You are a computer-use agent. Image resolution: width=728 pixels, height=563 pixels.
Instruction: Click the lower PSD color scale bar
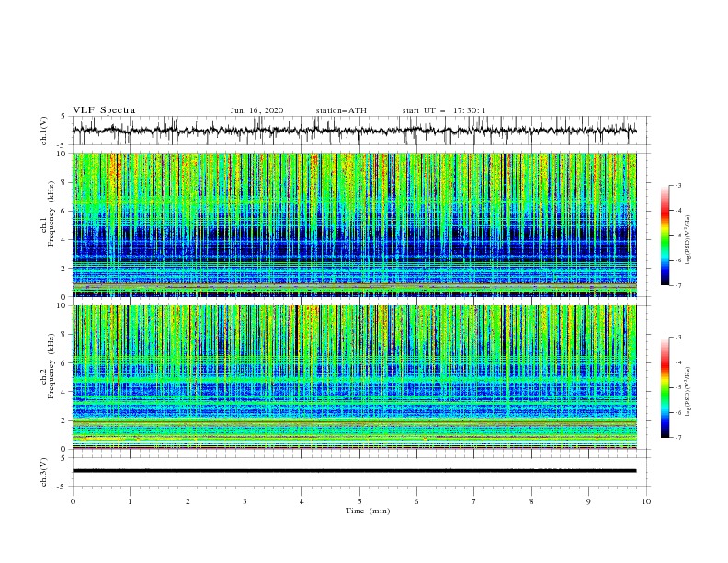665,387
